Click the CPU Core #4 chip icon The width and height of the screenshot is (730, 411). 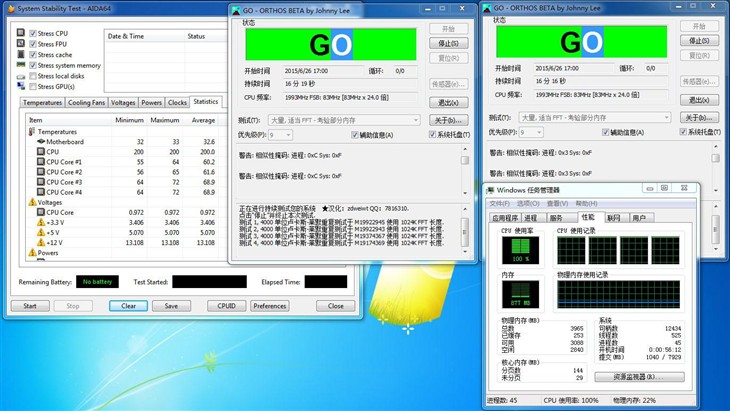(41, 192)
